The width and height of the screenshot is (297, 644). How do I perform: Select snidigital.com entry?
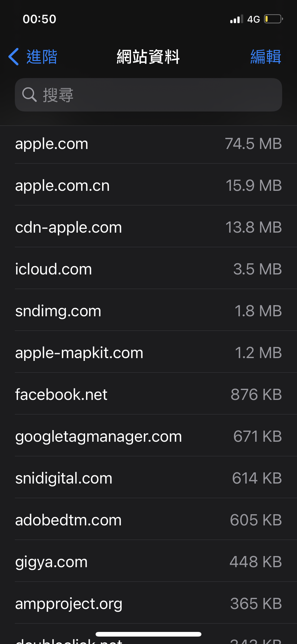(148, 478)
